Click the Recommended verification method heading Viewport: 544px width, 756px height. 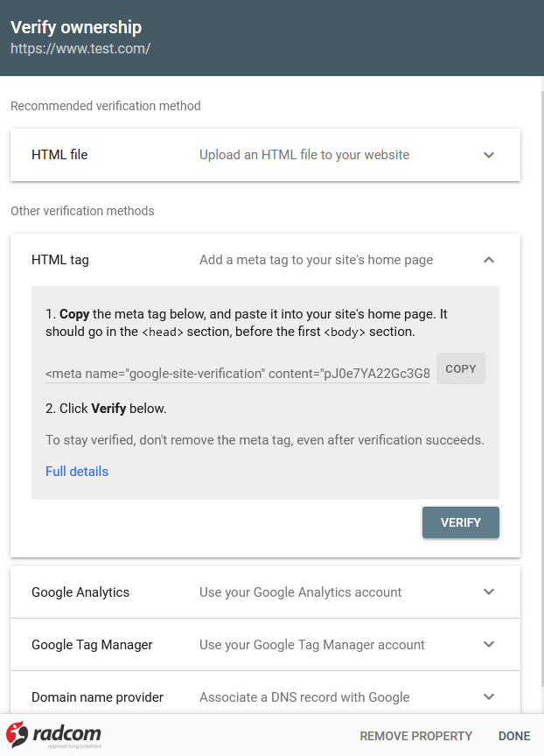point(105,105)
